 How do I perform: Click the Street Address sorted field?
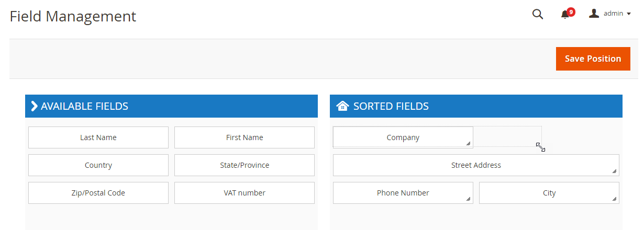pyautogui.click(x=476, y=165)
